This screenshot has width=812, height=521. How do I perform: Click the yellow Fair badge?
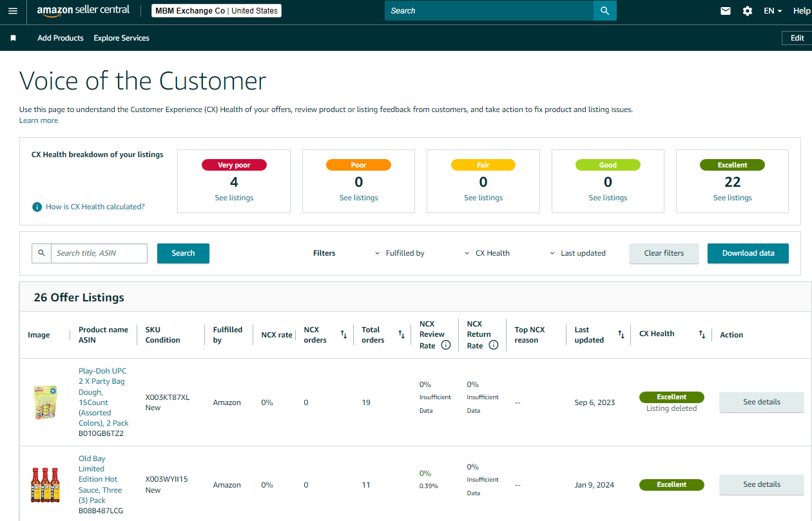pos(483,165)
